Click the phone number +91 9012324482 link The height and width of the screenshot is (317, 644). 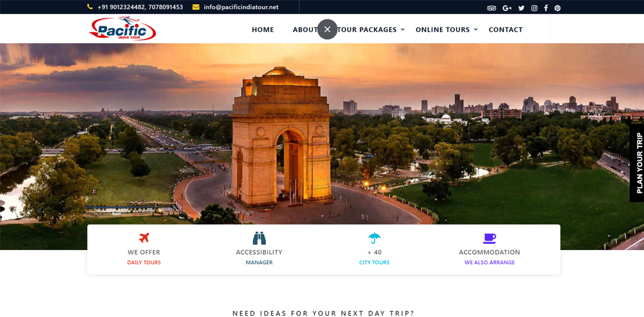point(121,7)
